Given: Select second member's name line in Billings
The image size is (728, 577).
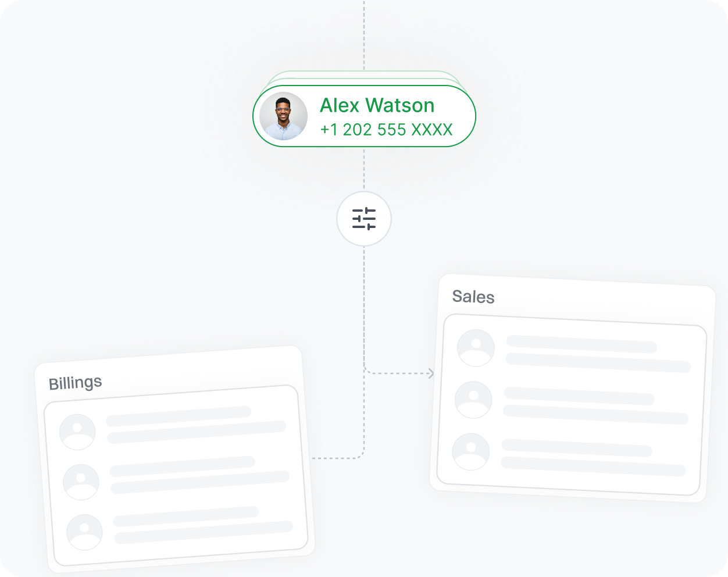Looking at the screenshot, I should tap(182, 466).
